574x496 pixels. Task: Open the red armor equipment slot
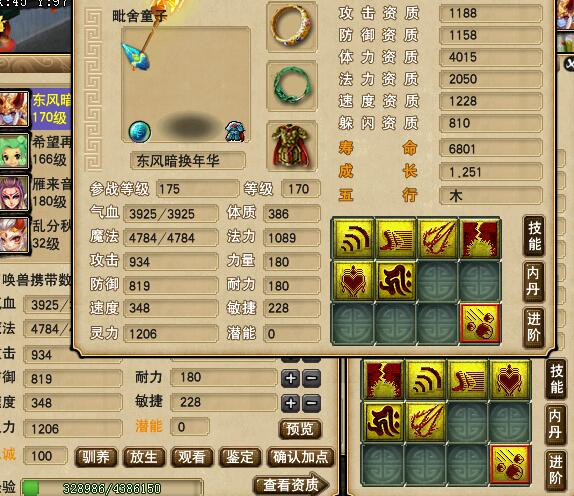coord(291,146)
